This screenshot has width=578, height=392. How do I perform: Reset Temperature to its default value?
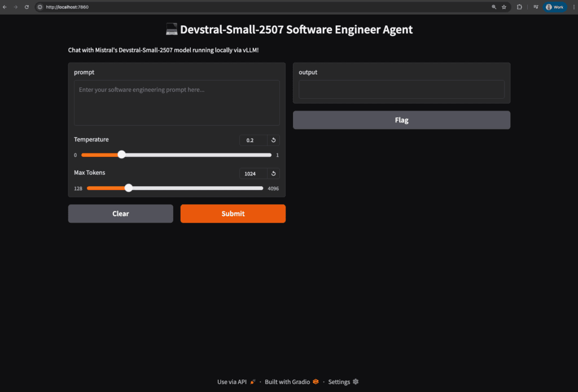[274, 140]
